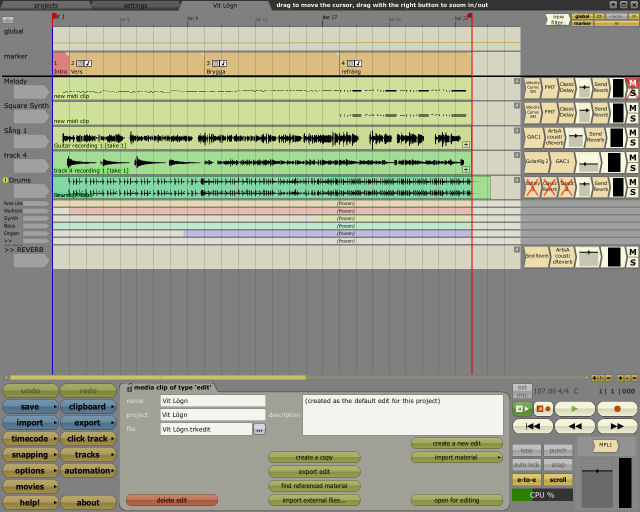The width and height of the screenshot is (640, 512).
Task: Open Classic Delay filter on Melody track
Action: pyautogui.click(x=567, y=87)
